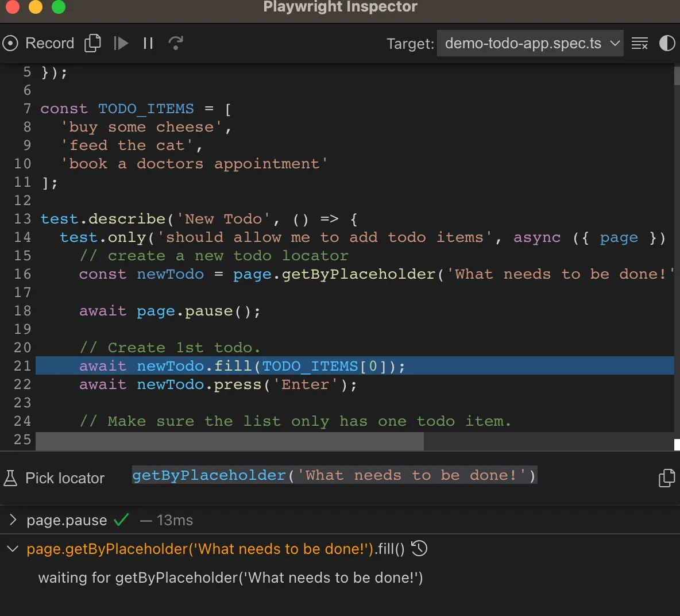Click comment '// Make sure the list only has'
Image resolution: width=680 pixels, height=616 pixels.
tap(295, 421)
